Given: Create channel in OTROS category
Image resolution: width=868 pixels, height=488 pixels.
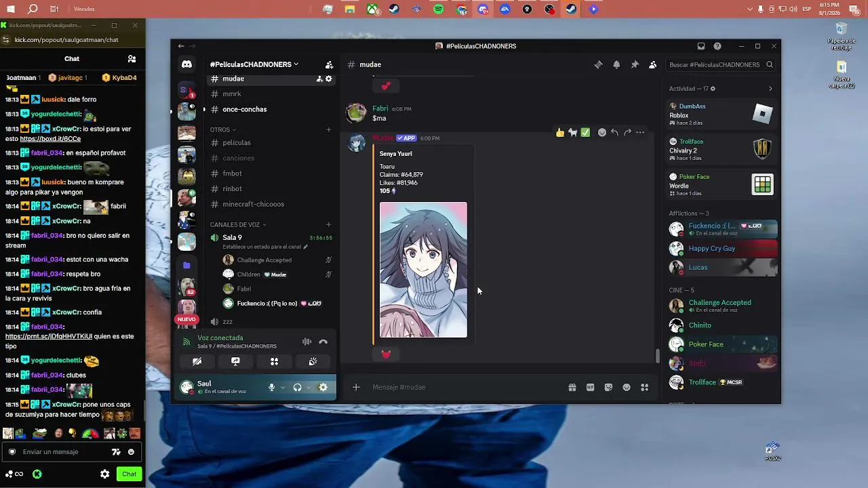Looking at the screenshot, I should (329, 129).
